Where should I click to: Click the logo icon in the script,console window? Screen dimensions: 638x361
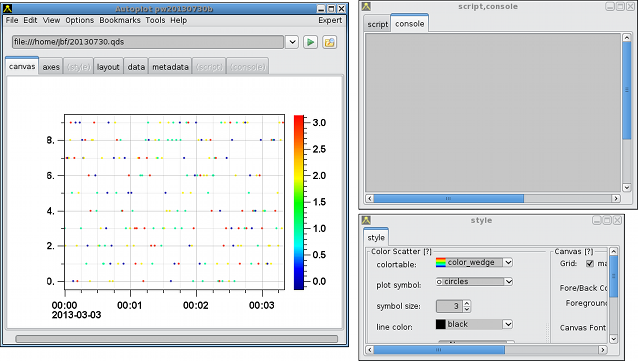point(366,7)
